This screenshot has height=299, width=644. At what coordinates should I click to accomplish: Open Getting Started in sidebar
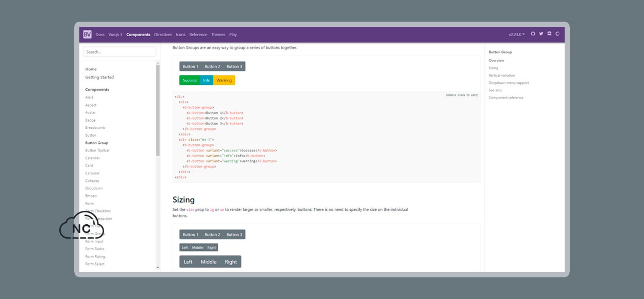[99, 77]
